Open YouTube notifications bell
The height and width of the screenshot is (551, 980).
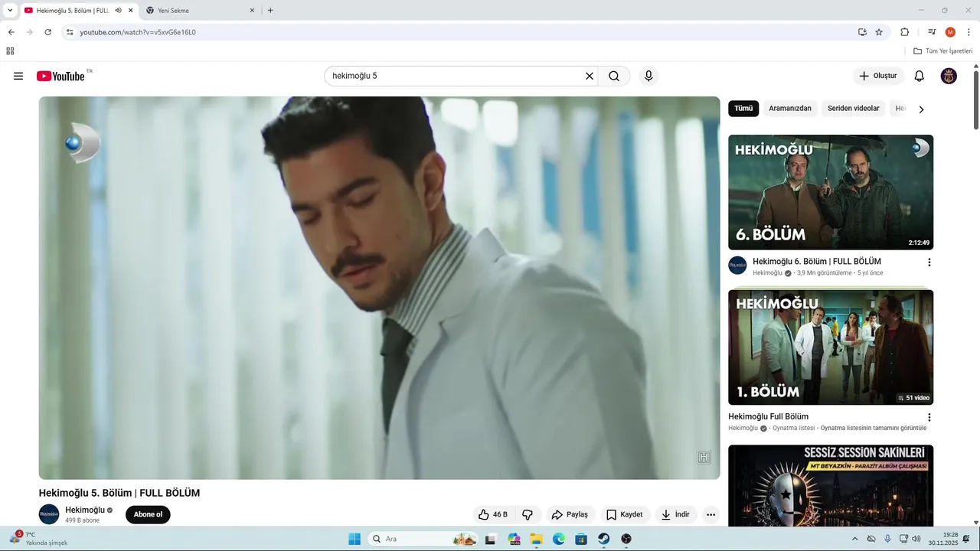click(x=920, y=76)
